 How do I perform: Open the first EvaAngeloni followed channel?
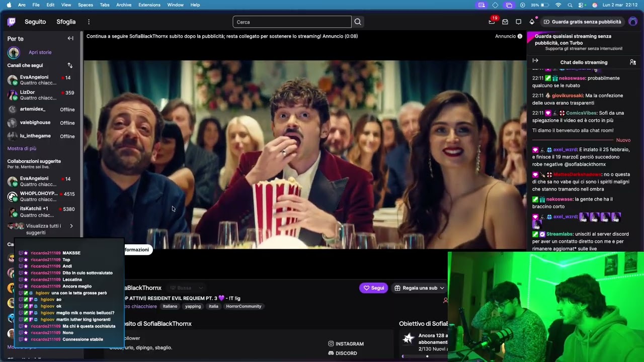coord(41,80)
